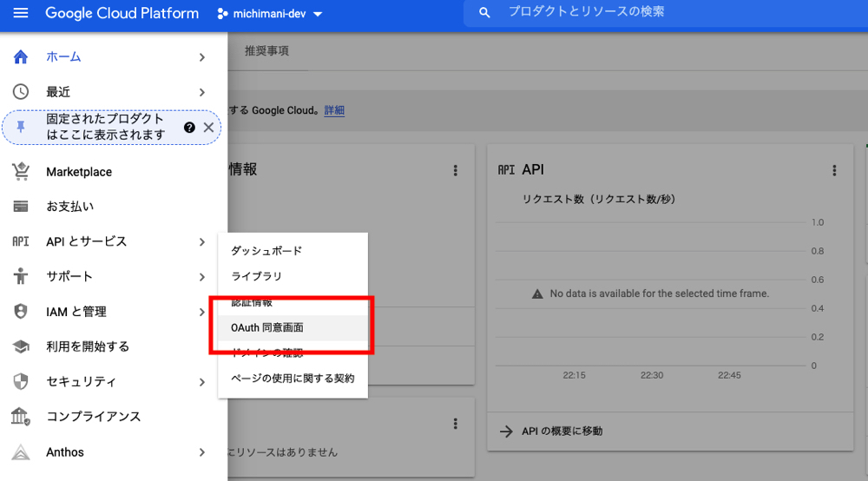Viewport: 868px width, 481px height.
Task: Expand the Anthos submenu chevron
Action: point(202,452)
